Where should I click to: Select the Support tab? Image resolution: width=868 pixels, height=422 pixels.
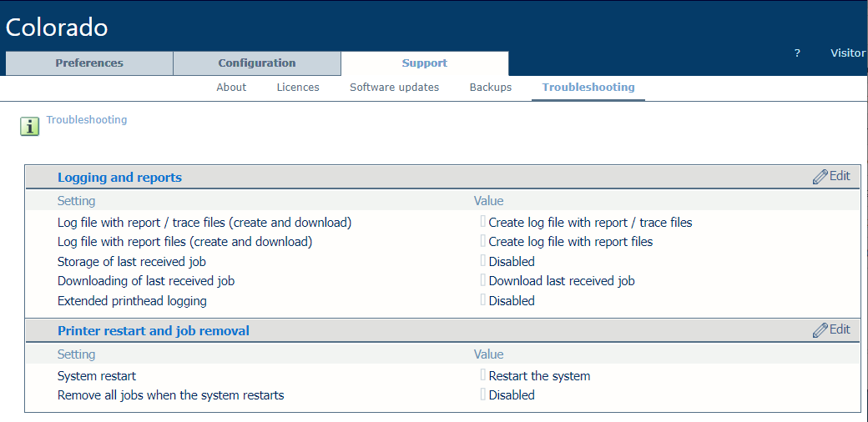click(x=424, y=63)
